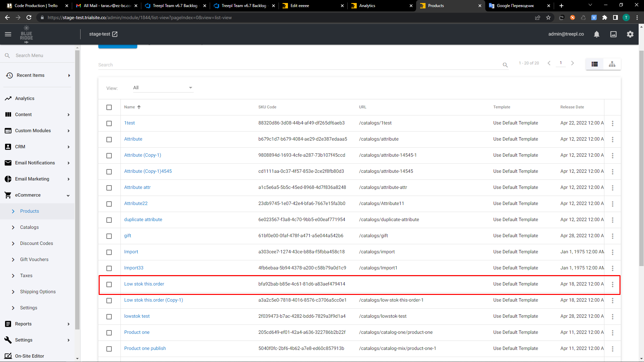Screen dimensions: 644x362
Task: Switch to the Edit eeeee browser tab
Action: (x=313, y=6)
